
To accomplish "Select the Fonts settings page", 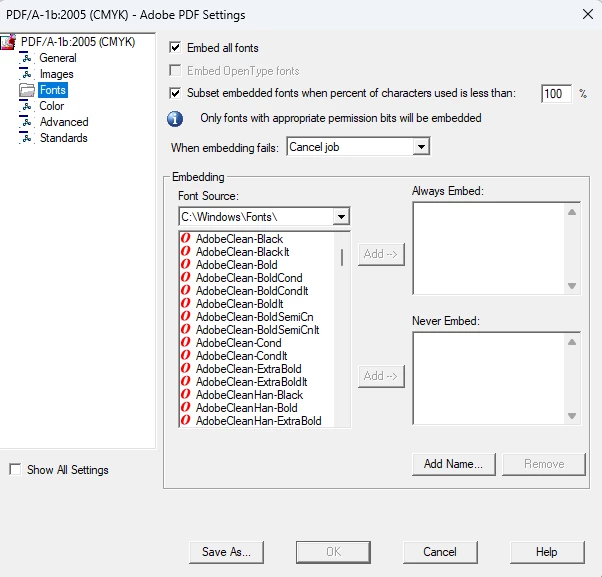I will [53, 90].
